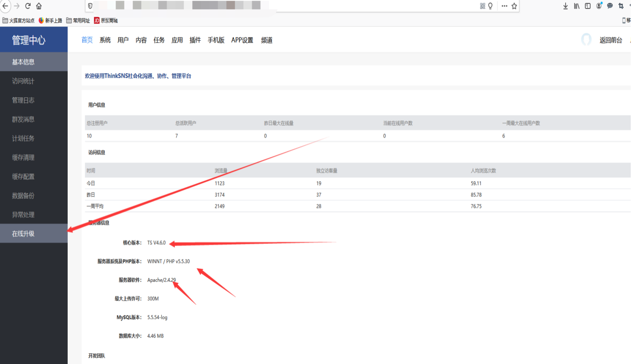Click today's per-visitor views 59.11
Viewport: 635px width, 364px height.
point(476,183)
